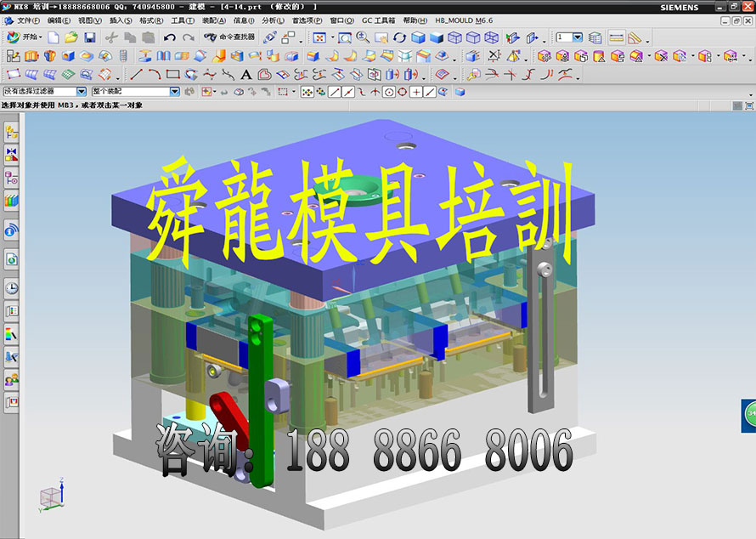The height and width of the screenshot is (539, 756).
Task: Open the 文件(F) File menu
Action: (x=28, y=20)
